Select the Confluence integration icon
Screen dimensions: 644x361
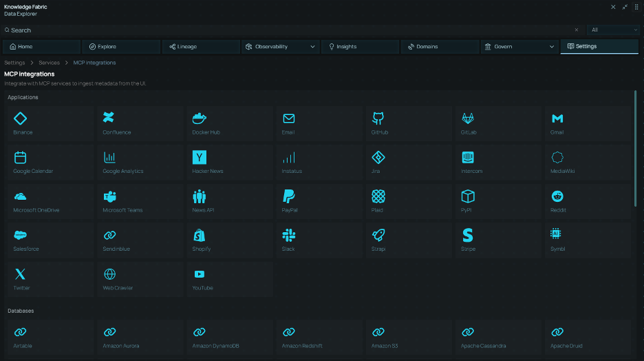coord(109,118)
